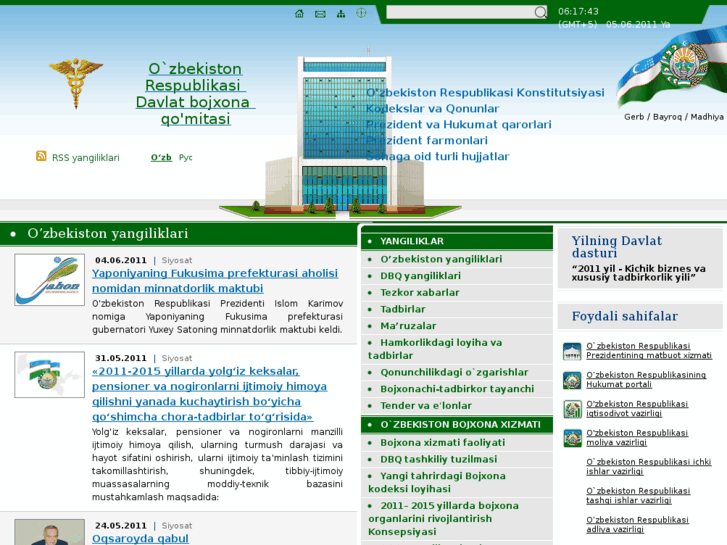Open tashqi ishlar vazirligi link
The image size is (727, 545).
[638, 495]
